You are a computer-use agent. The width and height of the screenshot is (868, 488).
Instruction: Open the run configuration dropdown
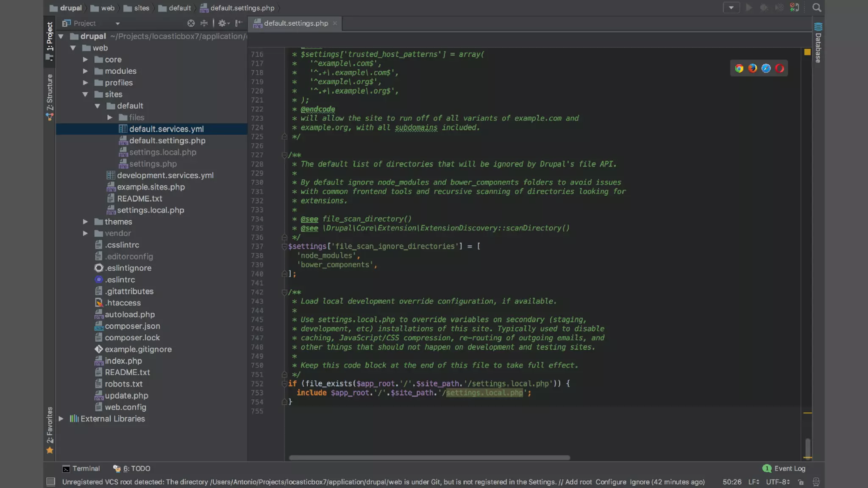coord(731,8)
